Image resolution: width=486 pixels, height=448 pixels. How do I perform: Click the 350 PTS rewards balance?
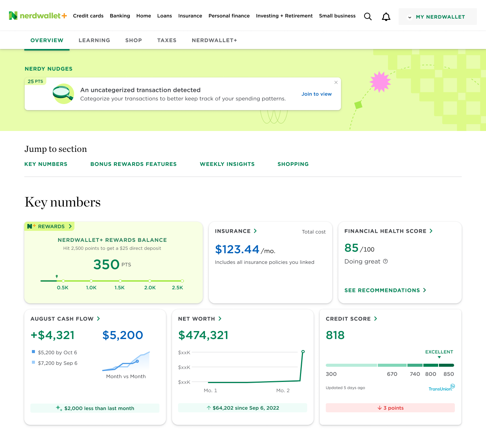(x=112, y=264)
